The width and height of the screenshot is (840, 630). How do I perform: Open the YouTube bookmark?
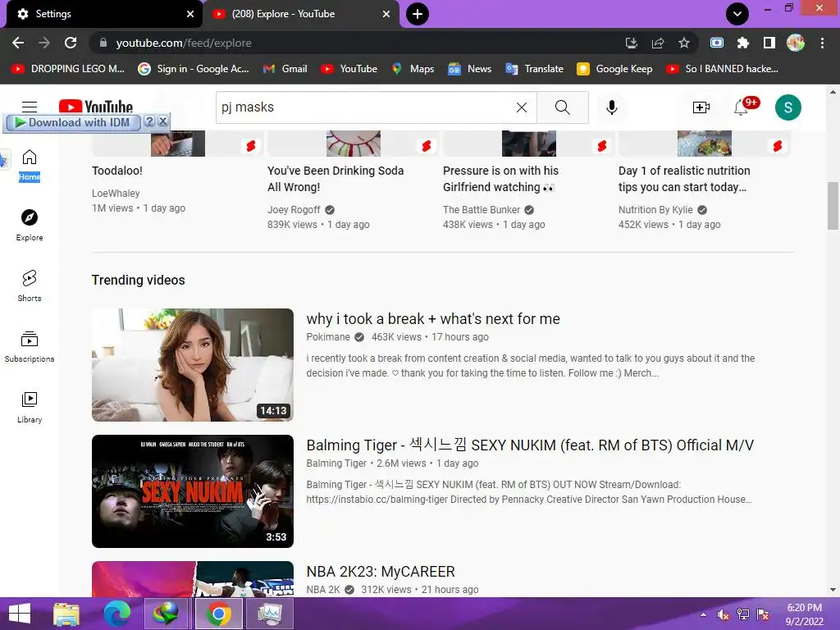[x=349, y=69]
